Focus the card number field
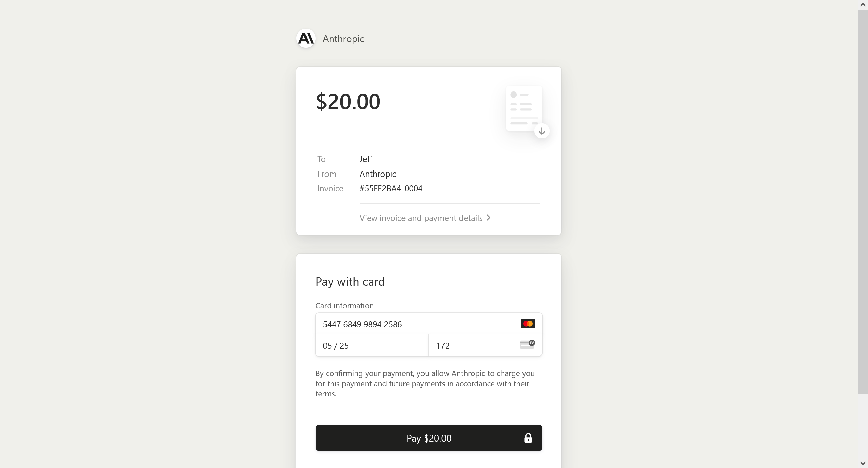Image resolution: width=868 pixels, height=468 pixels. click(417, 324)
